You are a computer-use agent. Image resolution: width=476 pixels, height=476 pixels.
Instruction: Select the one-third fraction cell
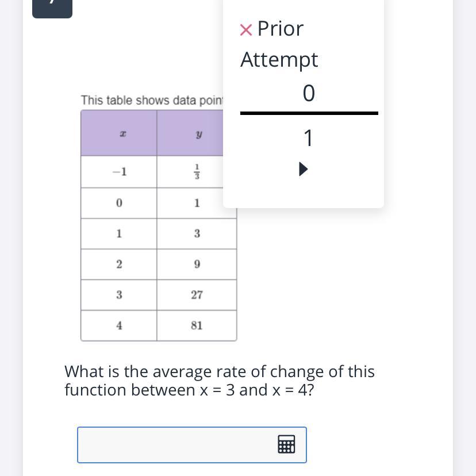[x=197, y=172]
